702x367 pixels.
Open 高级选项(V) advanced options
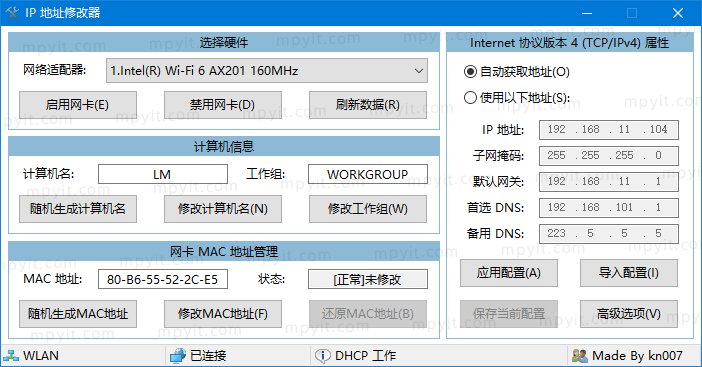click(x=629, y=314)
